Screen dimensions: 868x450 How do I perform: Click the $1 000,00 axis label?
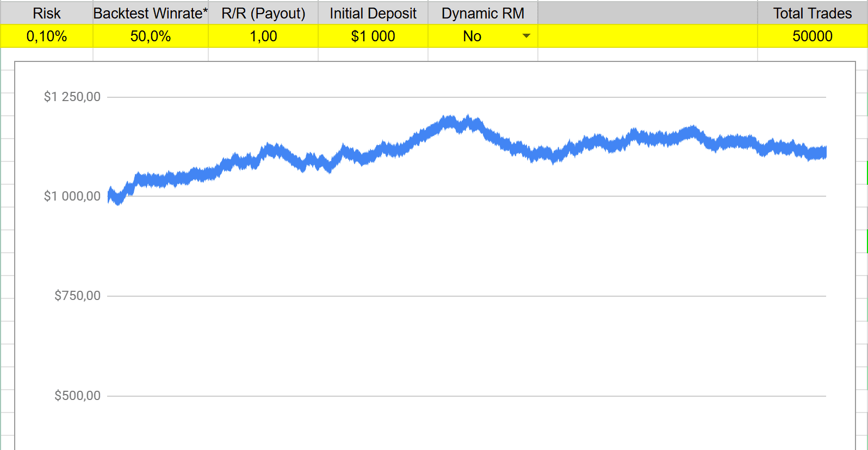(x=72, y=196)
